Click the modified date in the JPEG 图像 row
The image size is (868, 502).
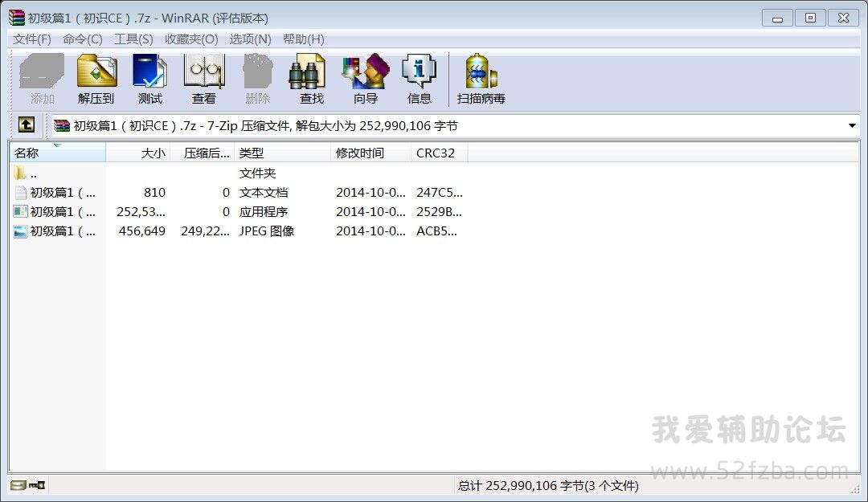(x=371, y=231)
